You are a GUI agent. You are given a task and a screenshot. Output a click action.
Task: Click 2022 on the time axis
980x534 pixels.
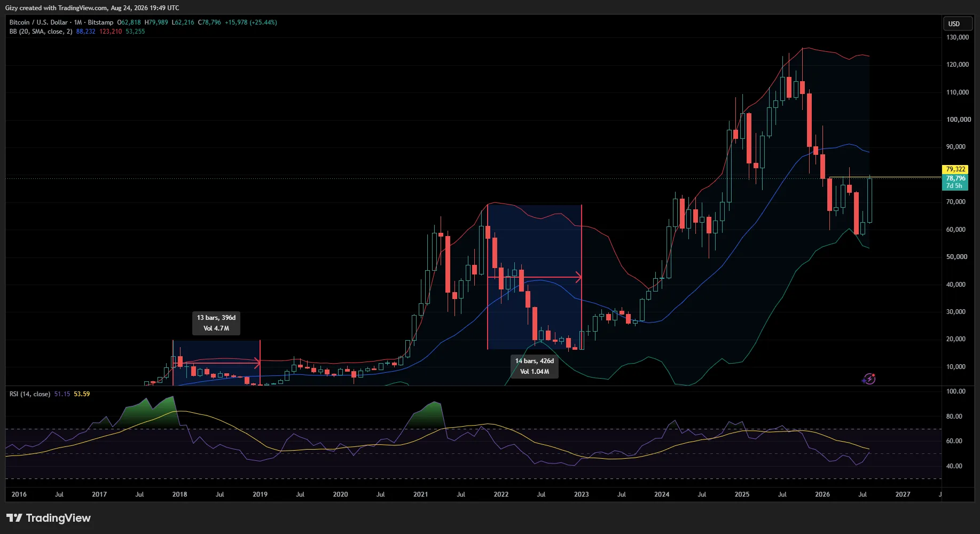[501, 494]
